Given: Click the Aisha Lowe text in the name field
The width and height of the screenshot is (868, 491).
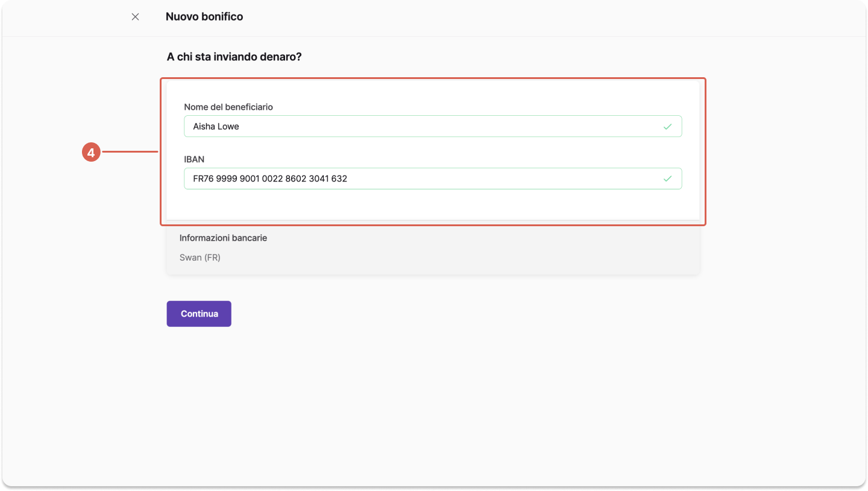Looking at the screenshot, I should click(x=216, y=127).
